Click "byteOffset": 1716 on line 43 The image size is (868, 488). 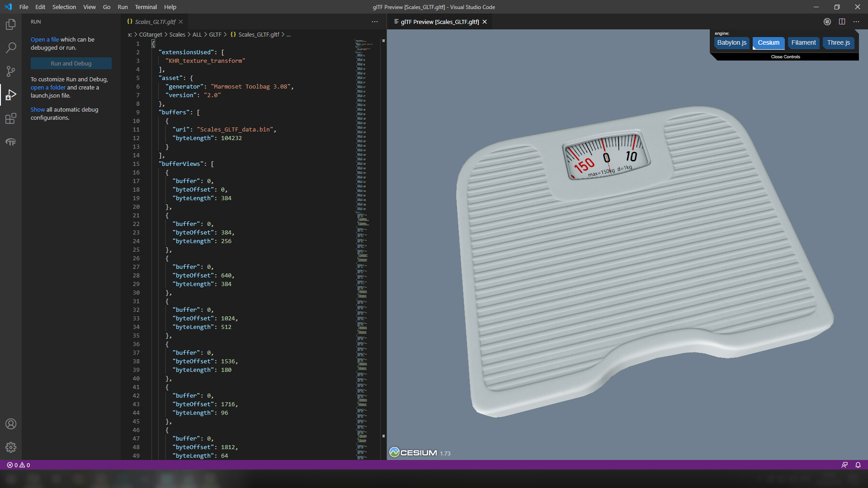(205, 404)
